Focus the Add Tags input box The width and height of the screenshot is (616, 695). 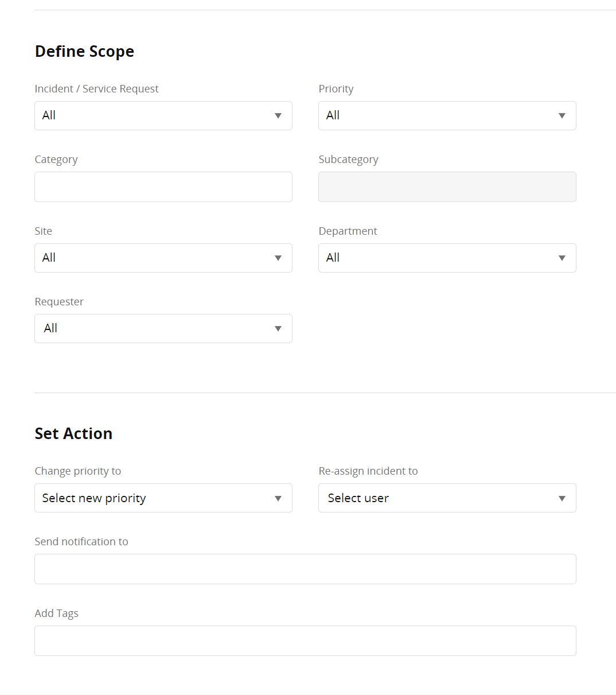pos(305,641)
